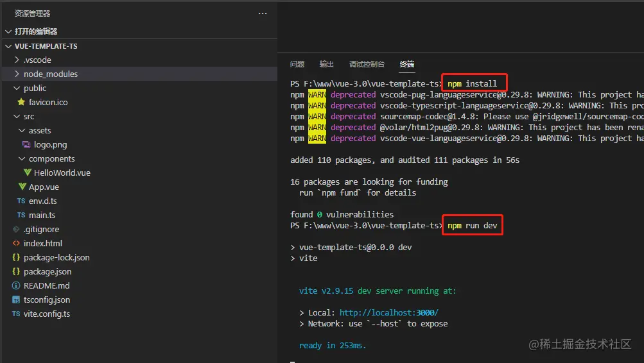
Task: Click the TS icon beside main.ts
Action: (x=21, y=215)
